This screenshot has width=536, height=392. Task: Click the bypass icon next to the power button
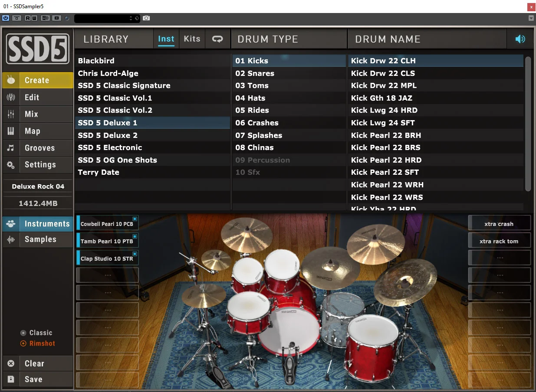point(16,18)
